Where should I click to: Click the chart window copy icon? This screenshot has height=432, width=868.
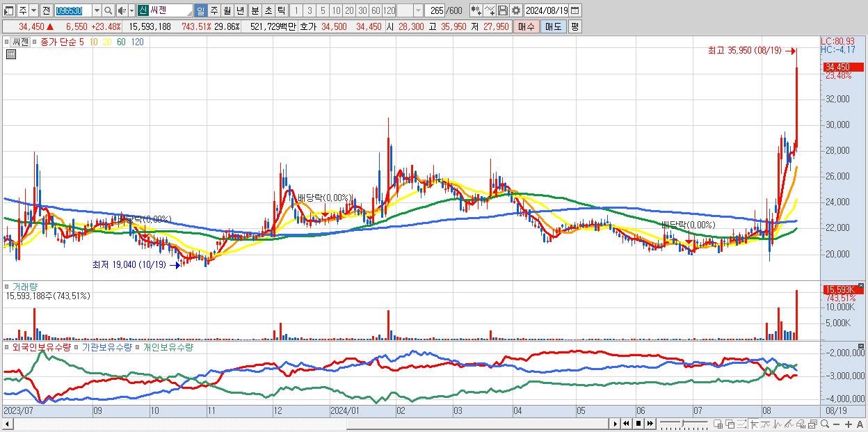coord(812,424)
